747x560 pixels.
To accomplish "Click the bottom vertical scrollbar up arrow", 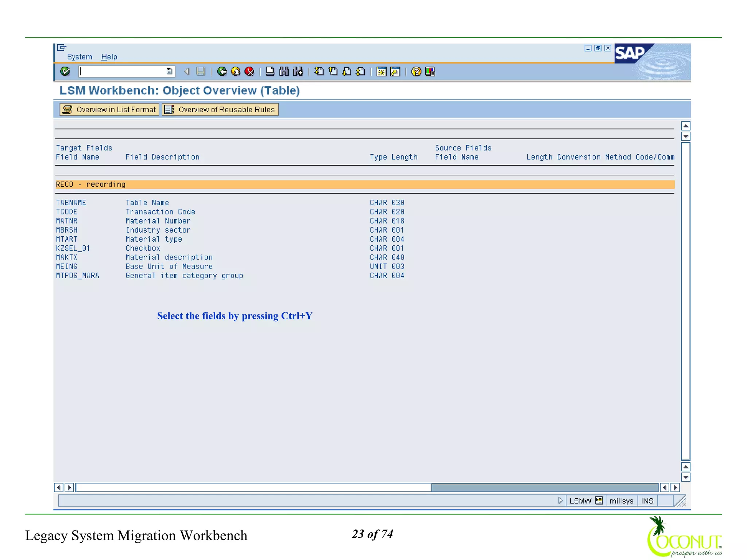I will point(686,467).
